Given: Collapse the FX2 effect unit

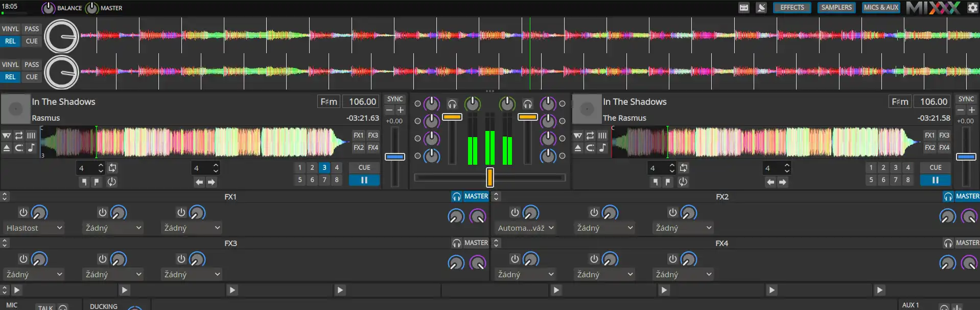Looking at the screenshot, I should [496, 196].
